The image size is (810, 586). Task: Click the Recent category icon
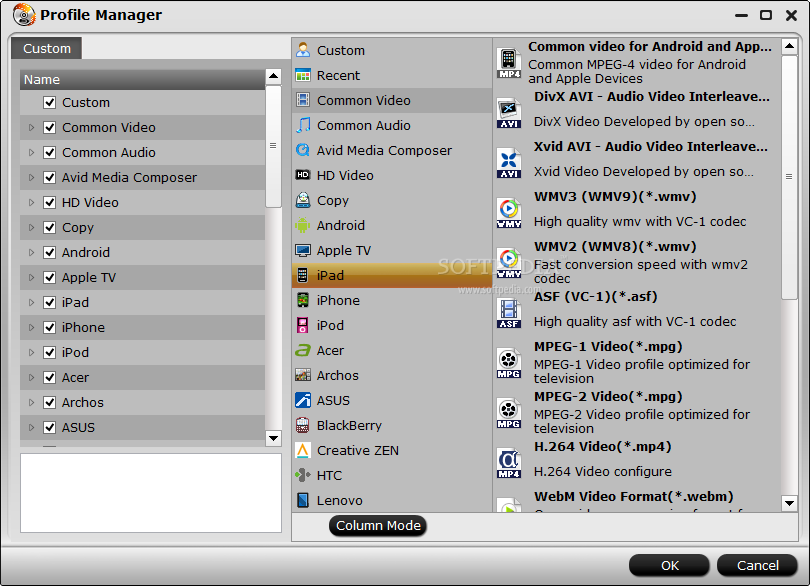tap(303, 75)
